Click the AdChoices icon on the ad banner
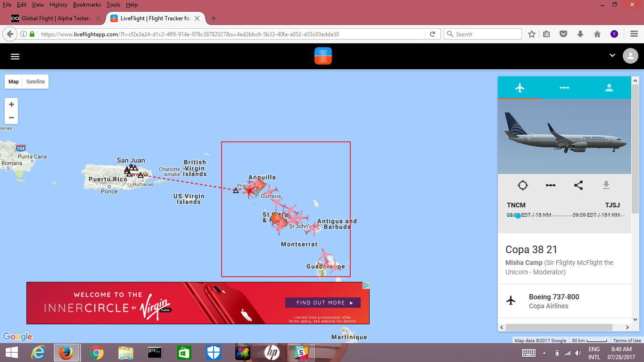Viewport: 644px width, 362px height. 366,285
